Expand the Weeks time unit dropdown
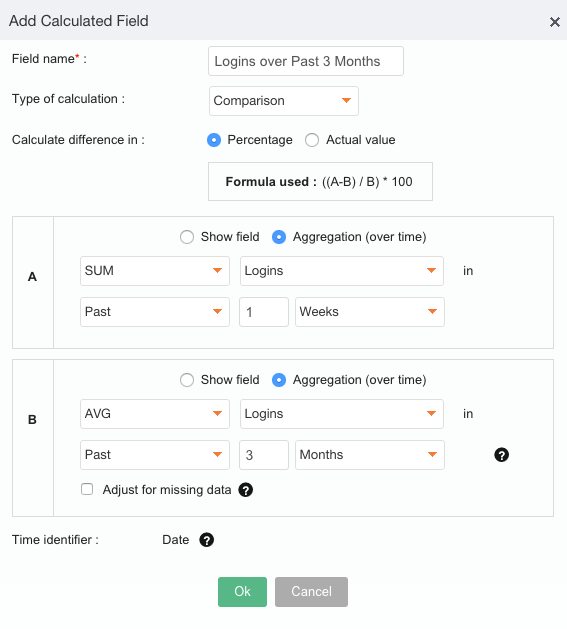 [x=370, y=312]
